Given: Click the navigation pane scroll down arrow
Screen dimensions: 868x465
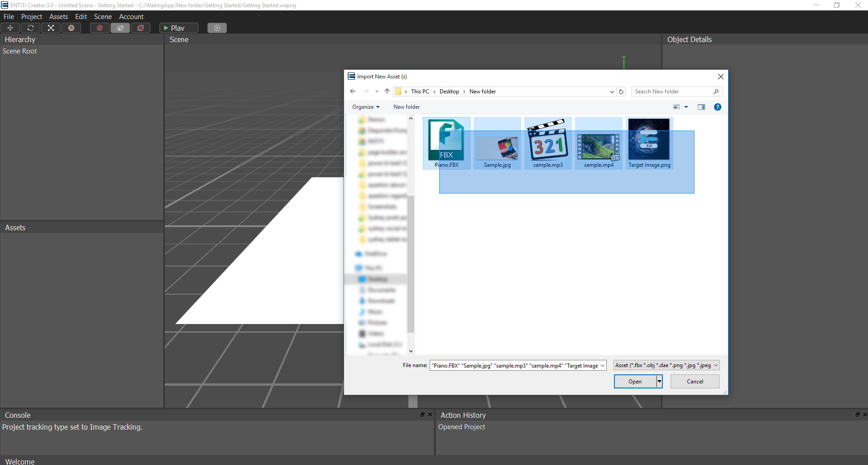Looking at the screenshot, I should click(411, 351).
